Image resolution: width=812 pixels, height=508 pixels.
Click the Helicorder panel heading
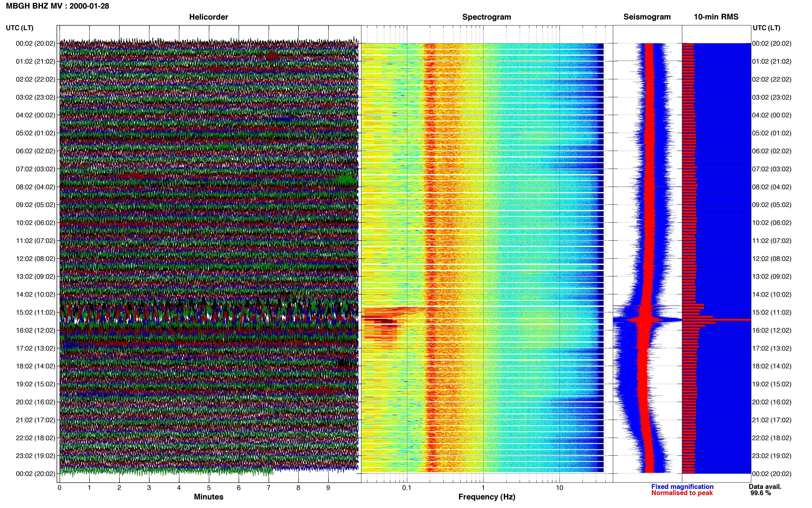pyautogui.click(x=209, y=17)
